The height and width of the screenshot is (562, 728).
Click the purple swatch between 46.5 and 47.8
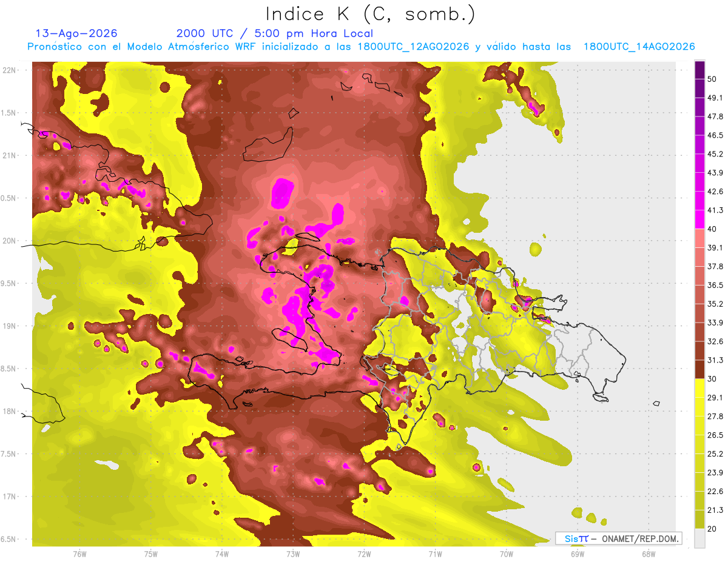(700, 126)
